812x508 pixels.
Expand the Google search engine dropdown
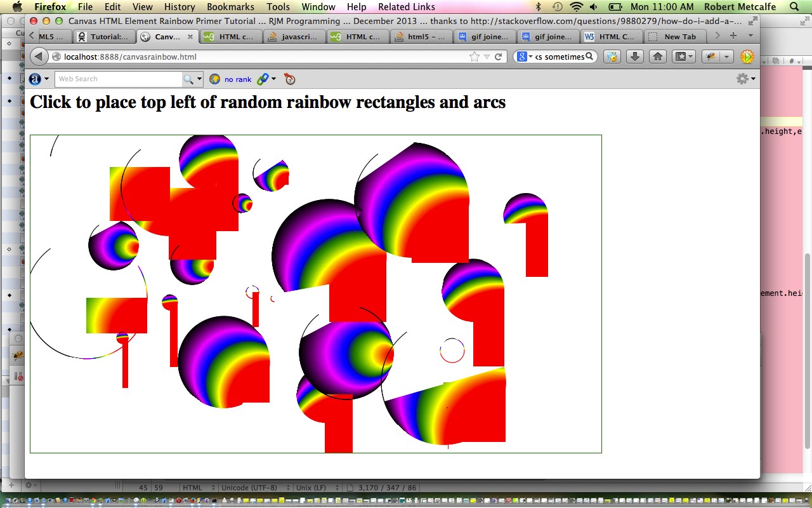click(531, 57)
